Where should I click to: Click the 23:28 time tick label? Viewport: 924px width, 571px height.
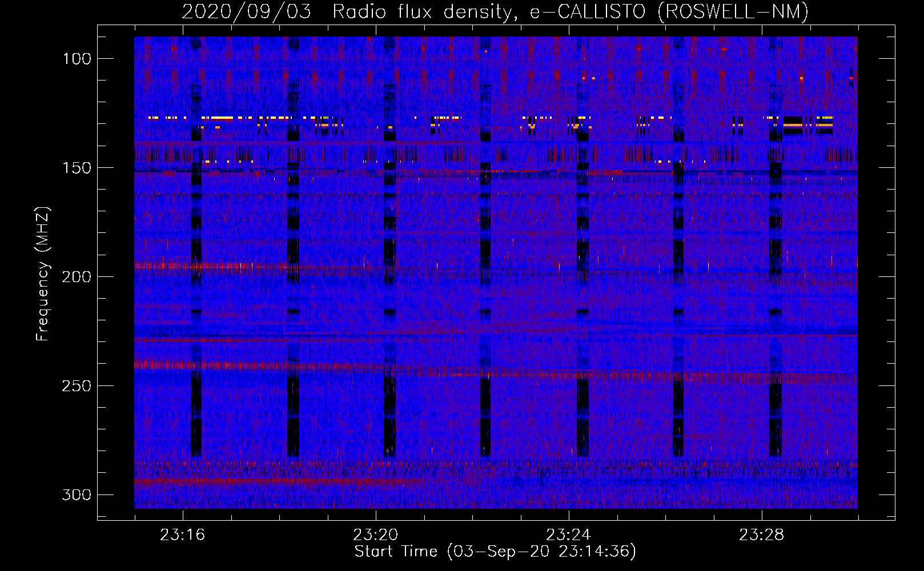click(762, 535)
